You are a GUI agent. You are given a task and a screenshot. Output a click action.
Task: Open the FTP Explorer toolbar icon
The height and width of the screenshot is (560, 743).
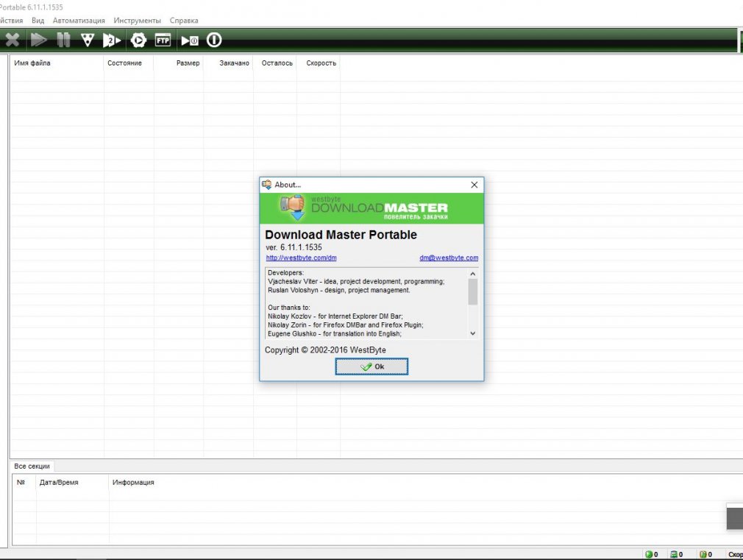pos(163,40)
